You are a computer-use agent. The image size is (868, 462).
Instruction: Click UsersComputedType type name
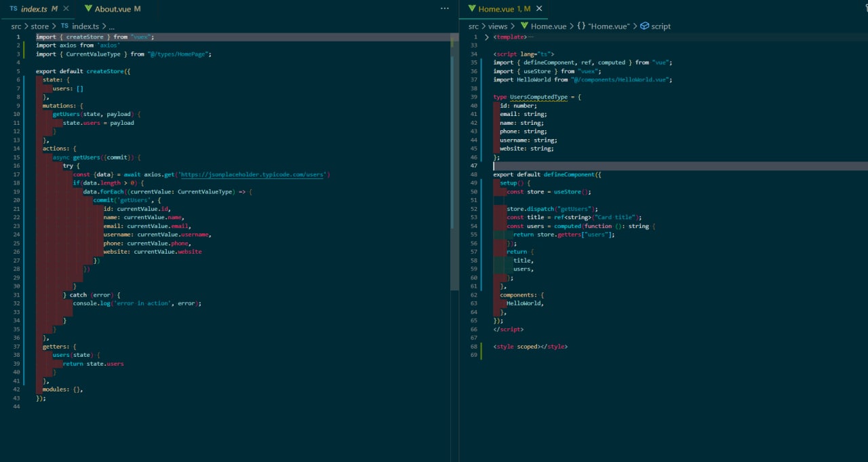tap(538, 97)
